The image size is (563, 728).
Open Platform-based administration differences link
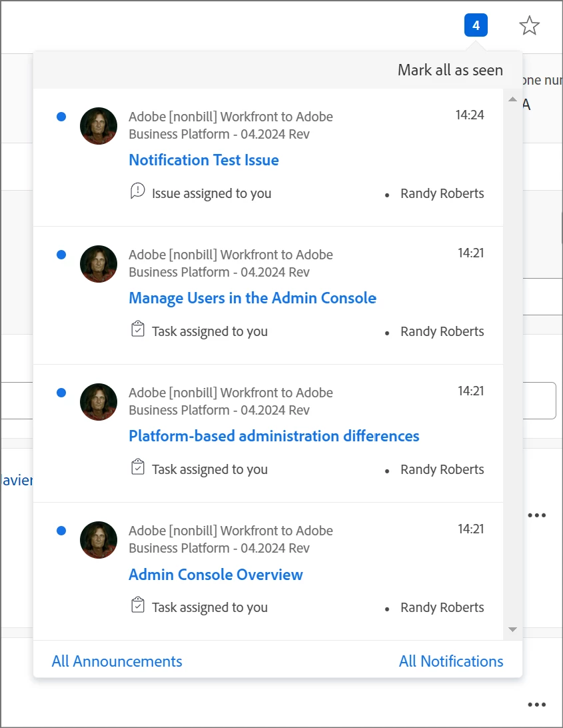274,435
